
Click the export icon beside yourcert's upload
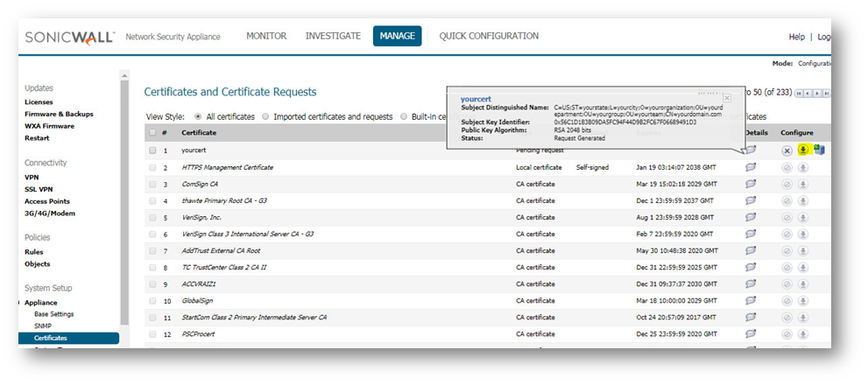[x=819, y=150]
